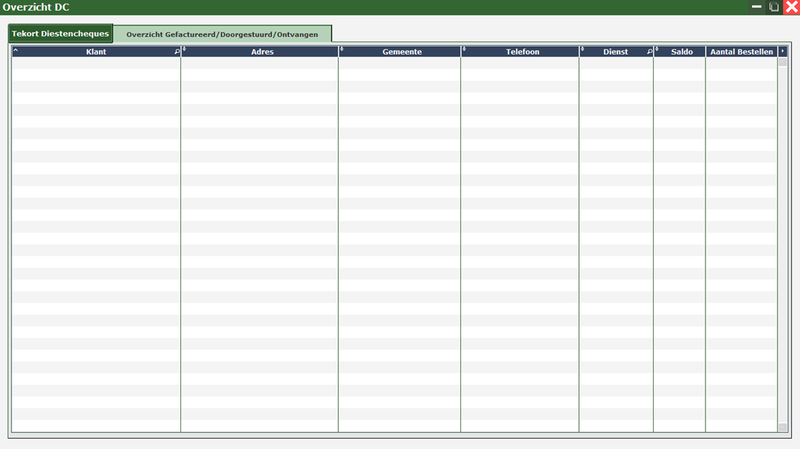Switch to Overzicht Gefactureerd/Doorgestuurd/Ontvangen tab
The height and width of the screenshot is (449, 800).
click(222, 34)
